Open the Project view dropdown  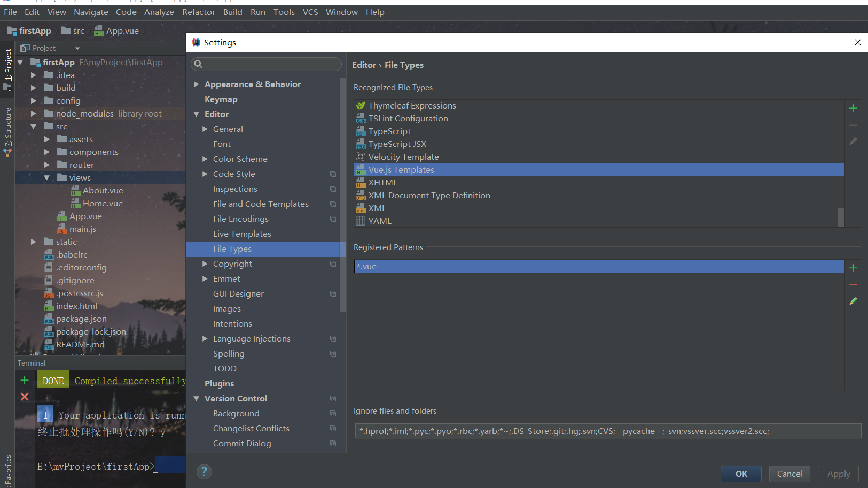77,48
